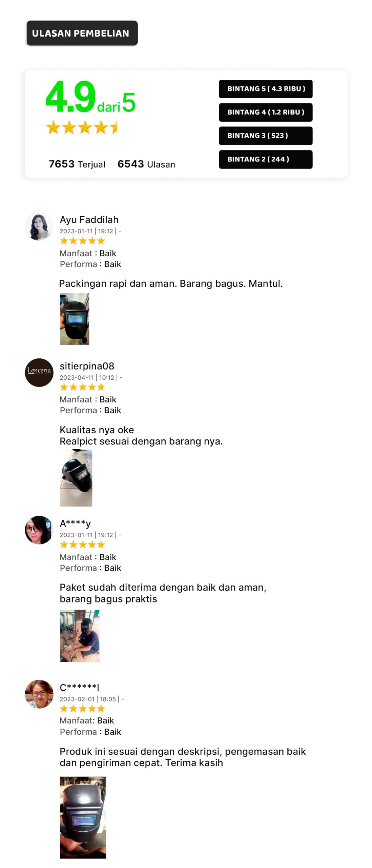The image size is (372, 868).
Task: Open C******l's helmet review photo
Action: point(83,817)
